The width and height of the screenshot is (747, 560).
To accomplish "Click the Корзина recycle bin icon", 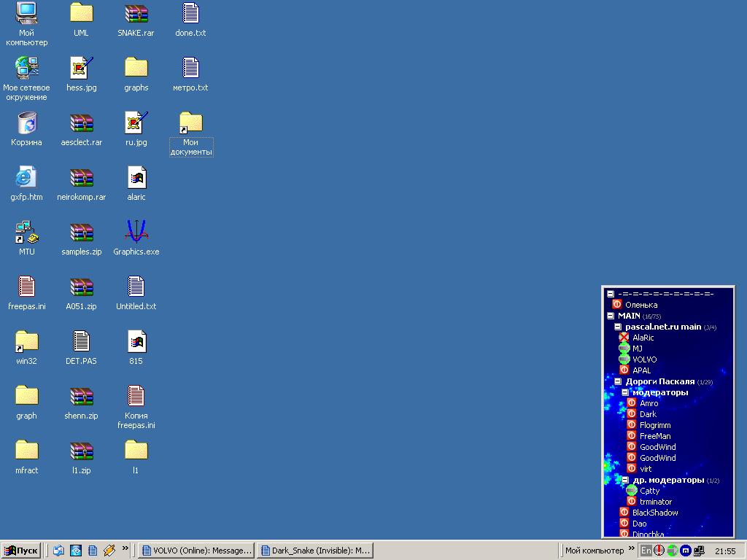I will tap(26, 123).
